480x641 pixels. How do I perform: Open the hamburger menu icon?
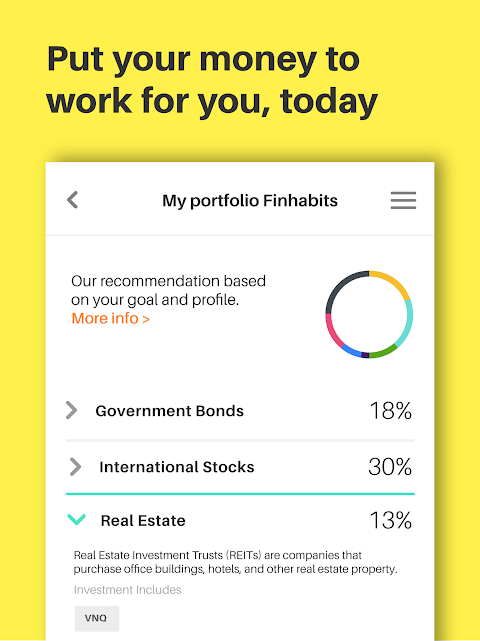coord(403,200)
